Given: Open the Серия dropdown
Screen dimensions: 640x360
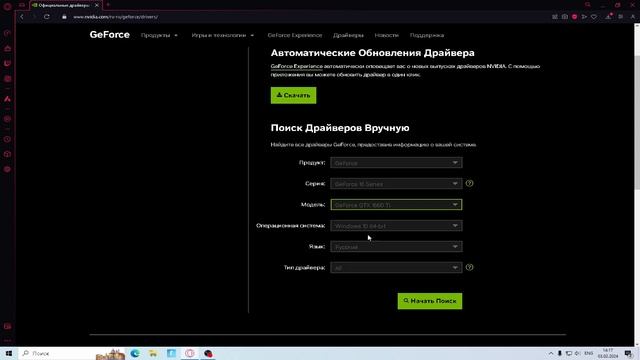Looking at the screenshot, I should [396, 184].
